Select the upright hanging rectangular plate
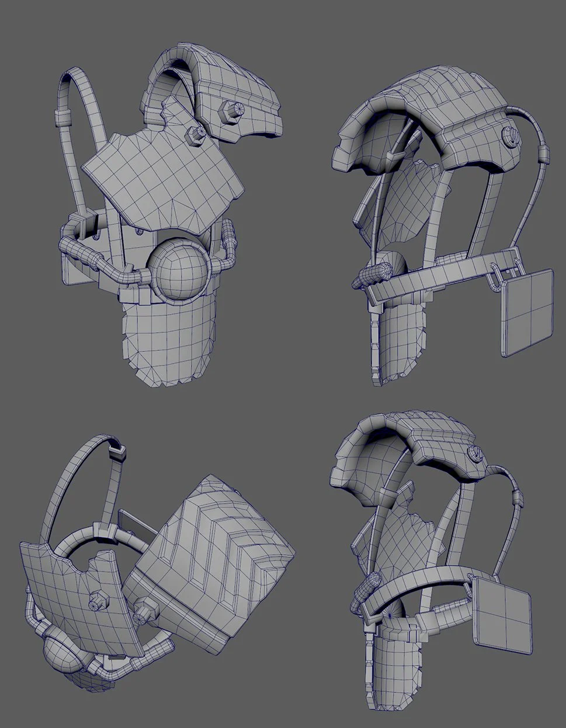 pos(527,312)
